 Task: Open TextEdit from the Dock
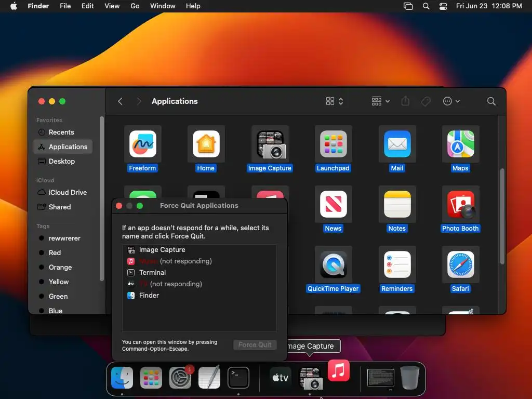coord(209,378)
